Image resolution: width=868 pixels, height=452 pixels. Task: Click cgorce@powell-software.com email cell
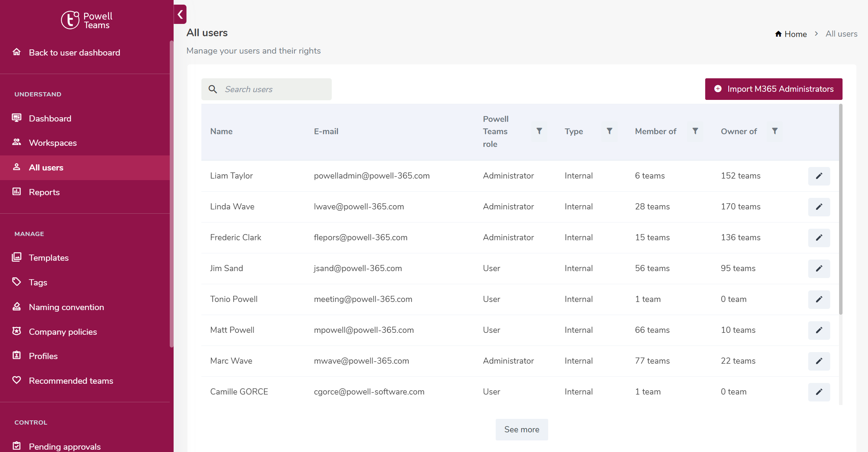[x=369, y=392]
